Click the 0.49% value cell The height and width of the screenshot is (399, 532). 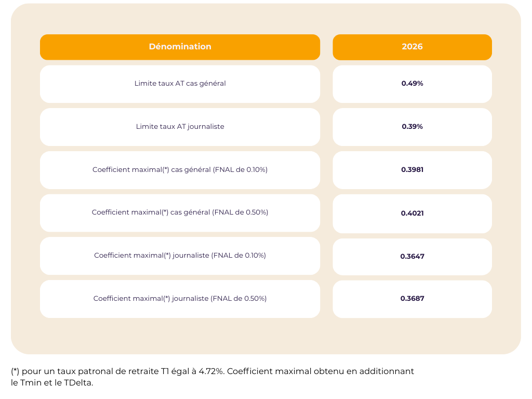412,84
